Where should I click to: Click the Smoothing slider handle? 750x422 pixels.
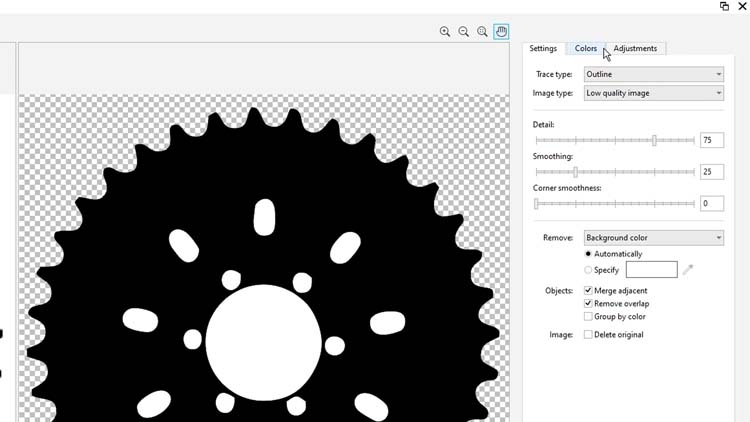pyautogui.click(x=575, y=172)
